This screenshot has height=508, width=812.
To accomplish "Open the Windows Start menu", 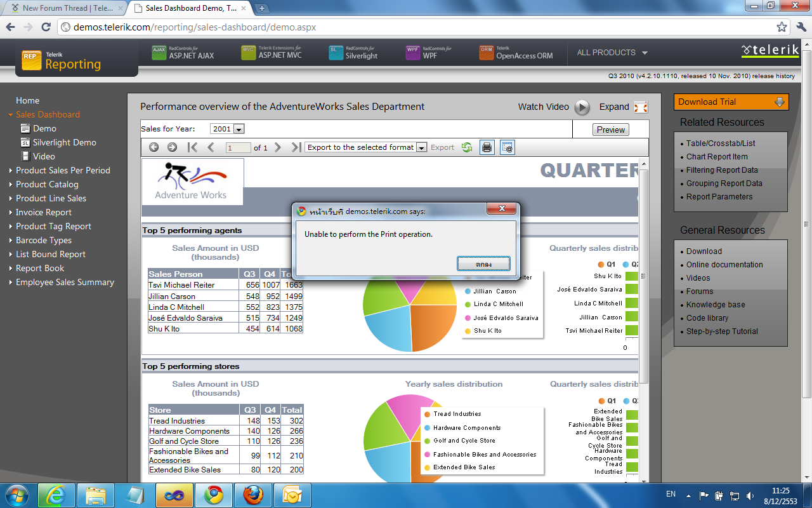I will coord(16,494).
